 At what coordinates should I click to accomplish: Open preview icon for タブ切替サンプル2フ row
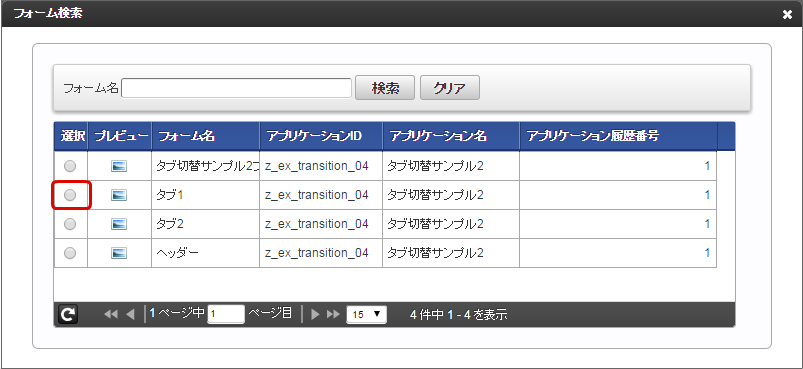(119, 166)
